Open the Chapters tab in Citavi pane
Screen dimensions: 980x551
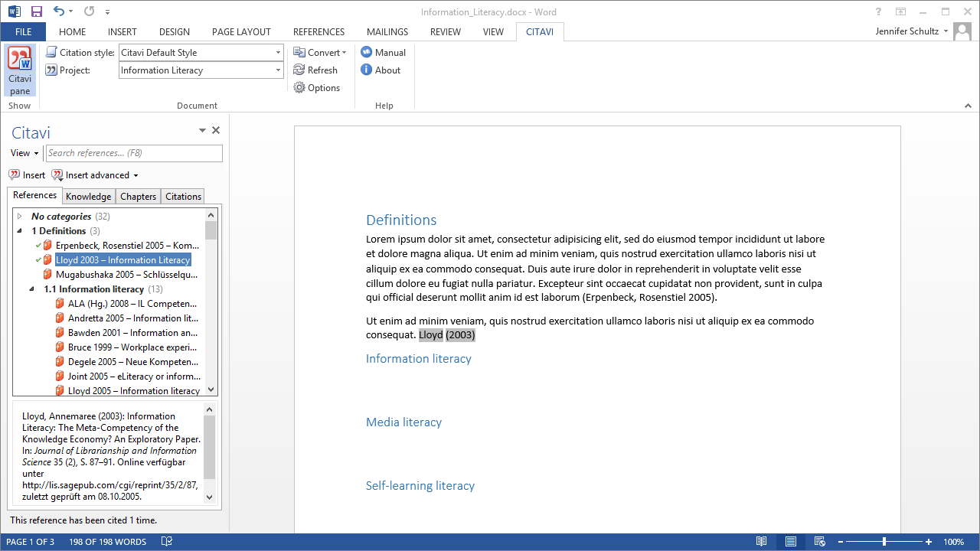(x=139, y=197)
